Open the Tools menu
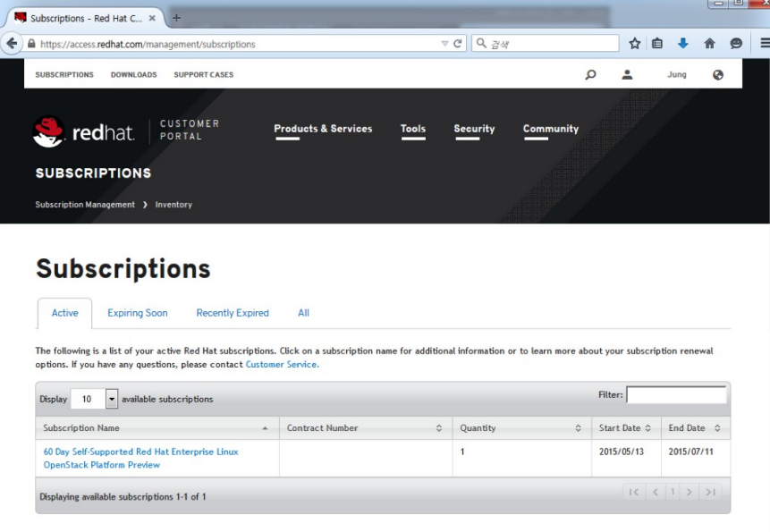Screen dimensions: 770x532 (x=413, y=129)
